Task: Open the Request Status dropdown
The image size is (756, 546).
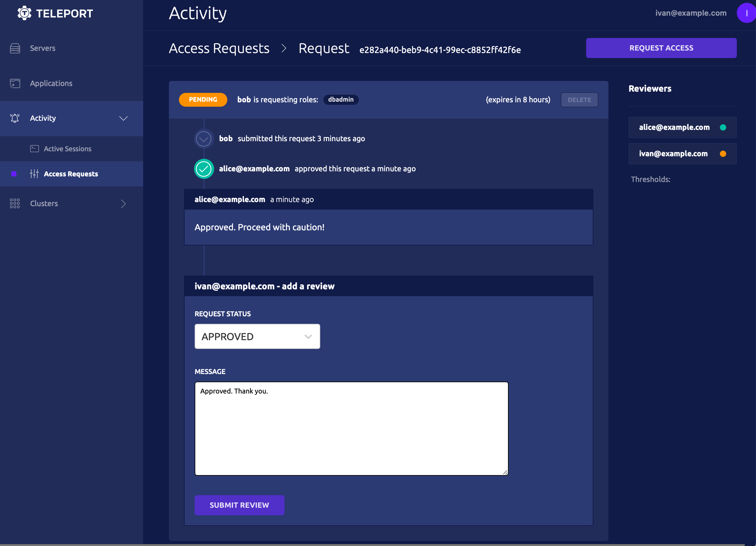Action: 258,336
